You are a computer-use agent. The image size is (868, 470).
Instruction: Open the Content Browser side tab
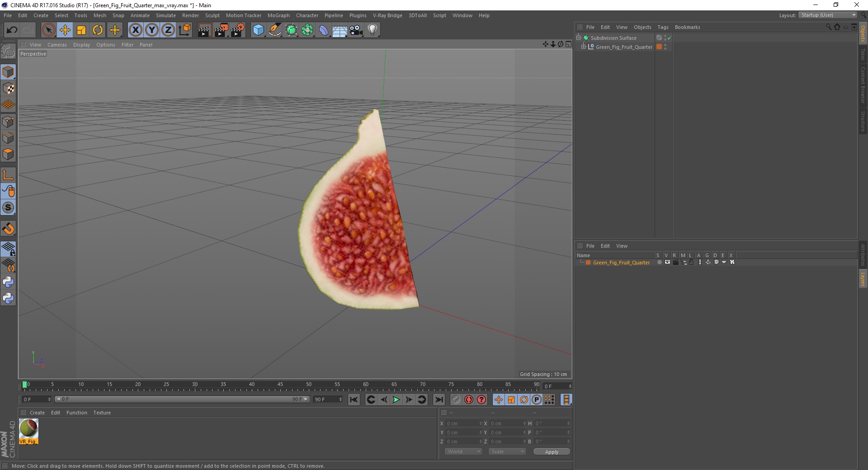click(x=863, y=85)
